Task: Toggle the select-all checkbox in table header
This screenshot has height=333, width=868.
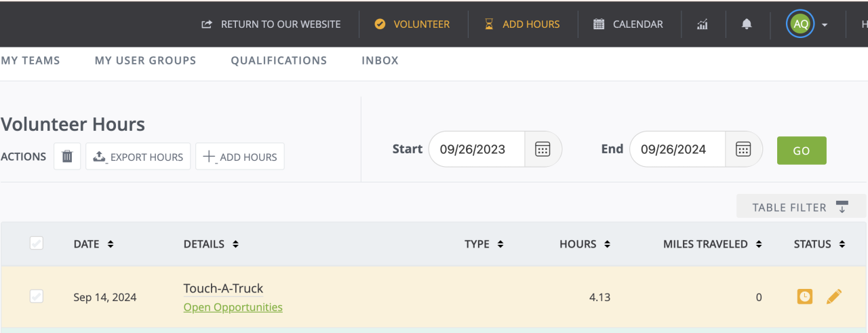Action: 37,243
